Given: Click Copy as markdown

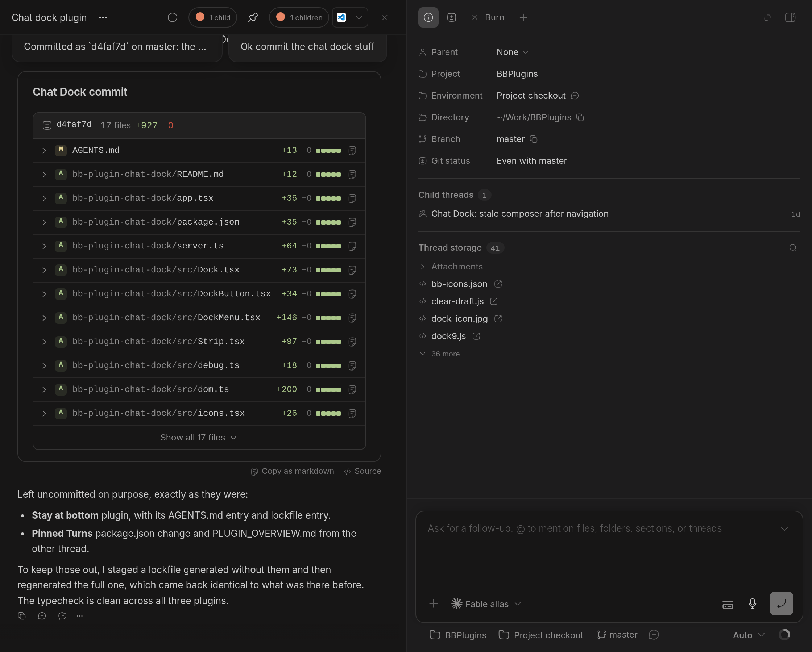Looking at the screenshot, I should tap(292, 471).
